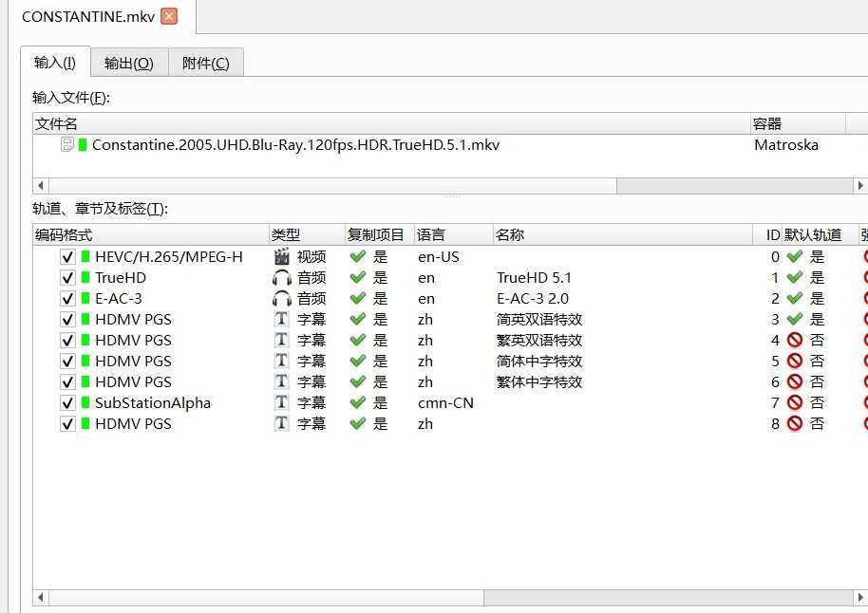Click the headphones icon on TrueHD row
This screenshot has width=868, height=613.
click(x=282, y=278)
